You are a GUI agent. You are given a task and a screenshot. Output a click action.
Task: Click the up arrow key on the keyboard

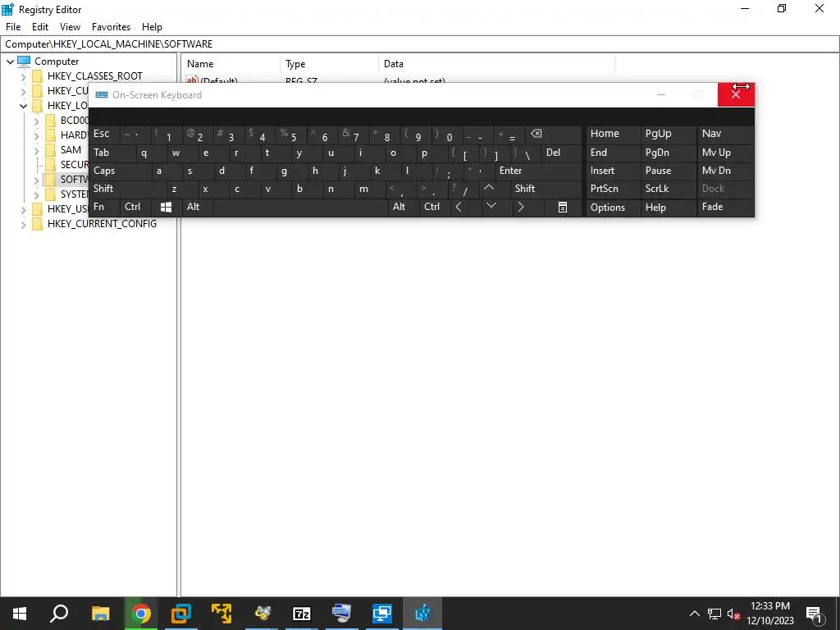[x=489, y=189]
